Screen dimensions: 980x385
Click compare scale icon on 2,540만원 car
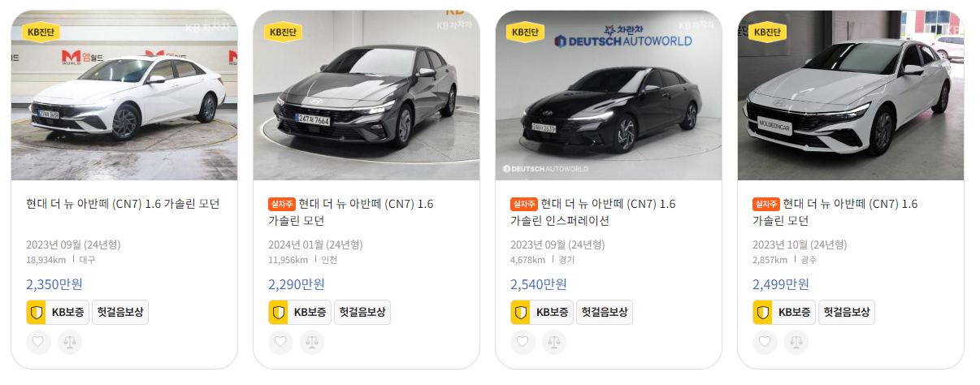pyautogui.click(x=553, y=342)
